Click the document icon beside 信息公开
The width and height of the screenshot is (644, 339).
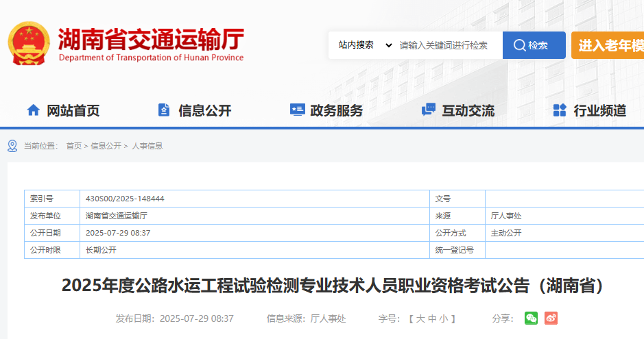pos(164,110)
